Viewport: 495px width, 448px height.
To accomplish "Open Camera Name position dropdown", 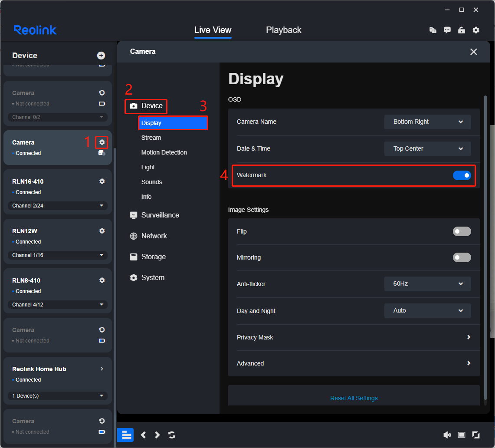I will pyautogui.click(x=427, y=122).
